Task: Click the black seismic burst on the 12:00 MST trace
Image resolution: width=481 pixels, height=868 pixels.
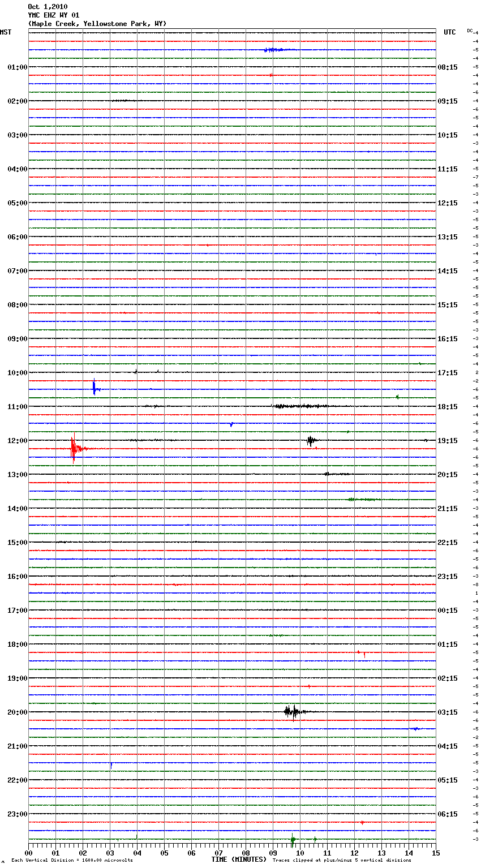Action: [311, 440]
